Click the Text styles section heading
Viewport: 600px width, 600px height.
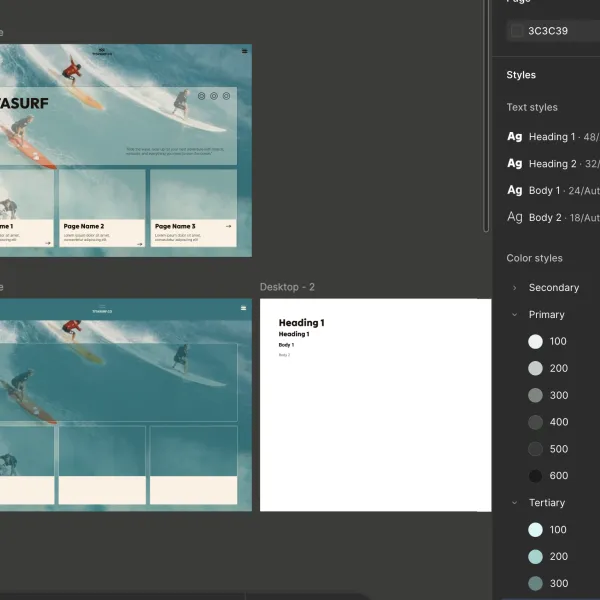click(532, 107)
